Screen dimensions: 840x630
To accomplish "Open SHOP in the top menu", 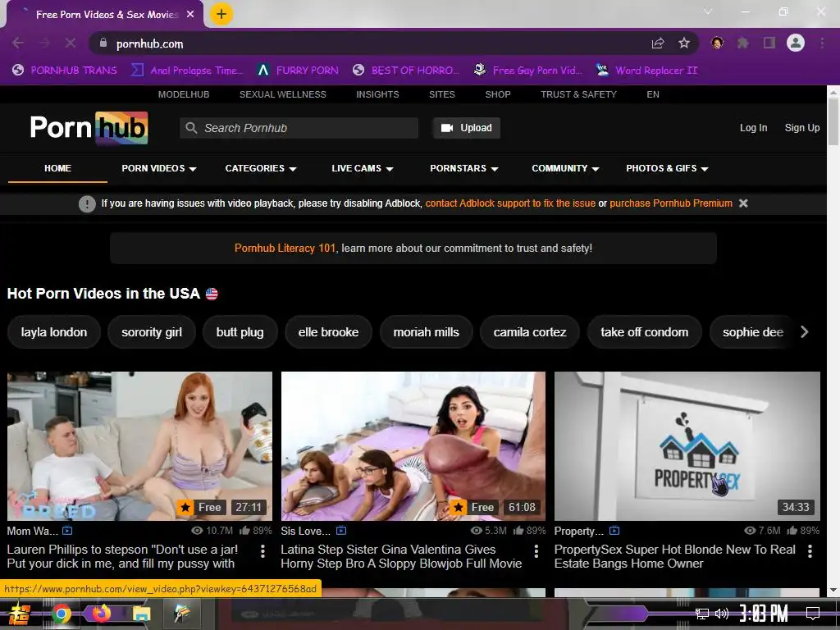I will pyautogui.click(x=498, y=94).
